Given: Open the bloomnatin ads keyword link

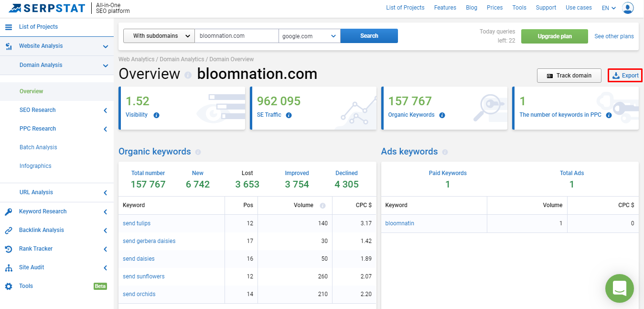Looking at the screenshot, I should coord(400,223).
